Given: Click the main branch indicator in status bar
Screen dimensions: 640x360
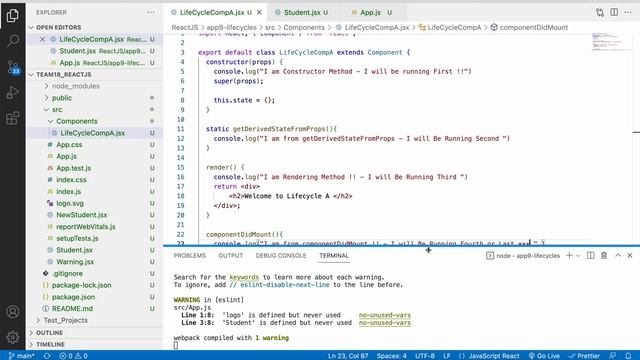Looking at the screenshot, I should click(x=21, y=356).
